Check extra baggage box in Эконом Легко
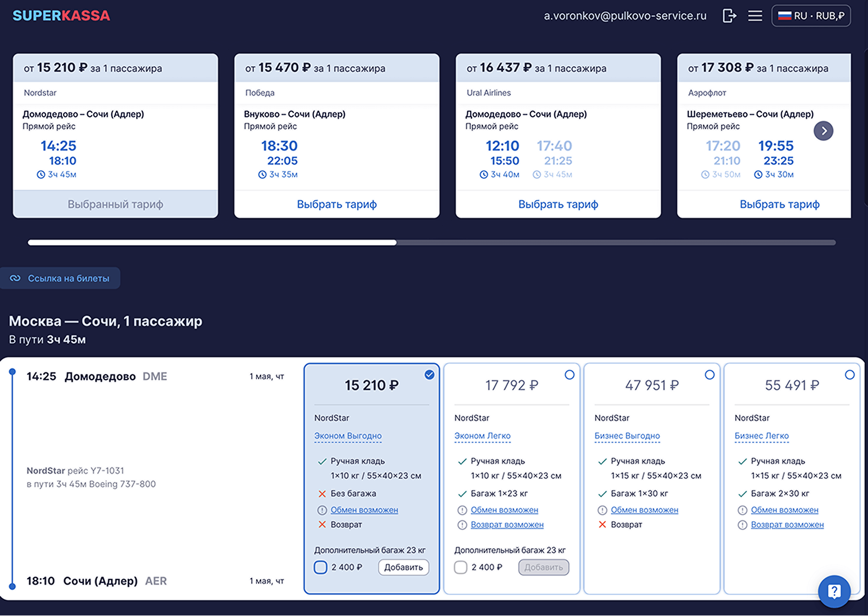The height and width of the screenshot is (616, 868). tap(461, 567)
